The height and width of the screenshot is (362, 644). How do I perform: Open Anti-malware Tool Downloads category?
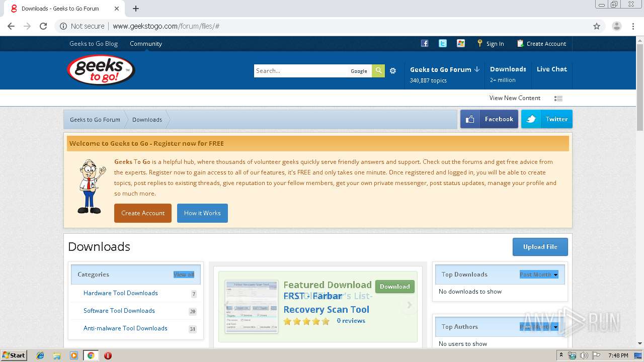(x=125, y=328)
